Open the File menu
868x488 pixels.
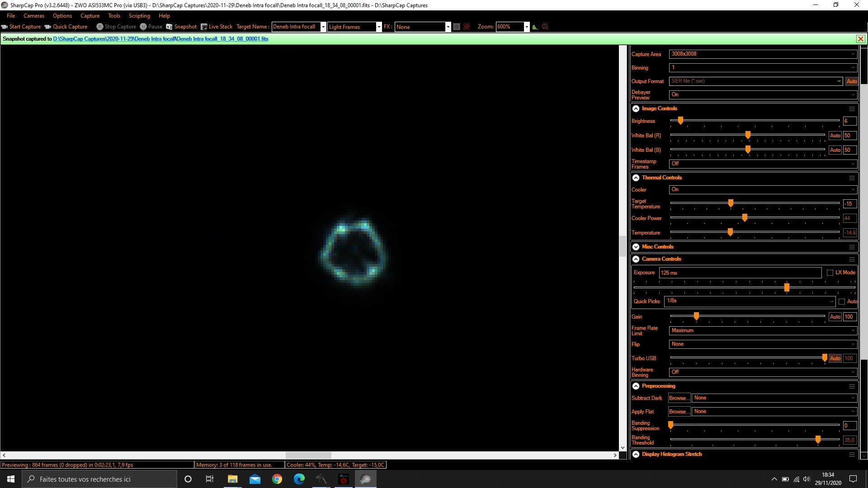(x=11, y=16)
